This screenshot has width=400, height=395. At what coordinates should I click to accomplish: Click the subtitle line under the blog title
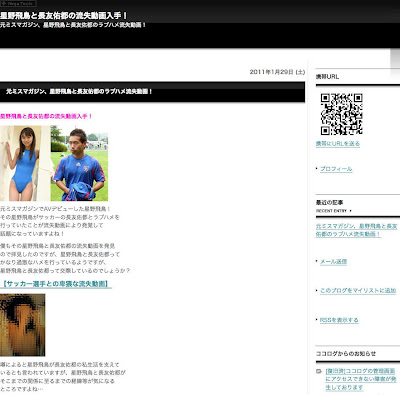pyautogui.click(x=73, y=25)
